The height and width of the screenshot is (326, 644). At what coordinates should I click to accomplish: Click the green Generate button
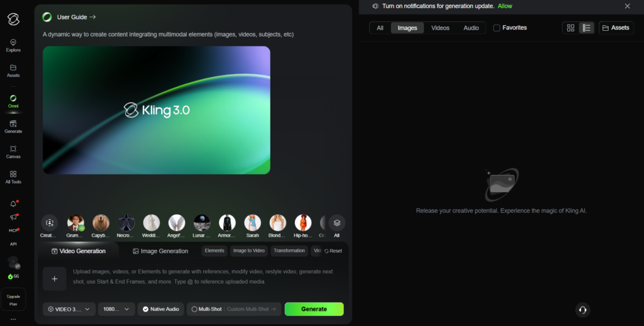click(x=314, y=309)
